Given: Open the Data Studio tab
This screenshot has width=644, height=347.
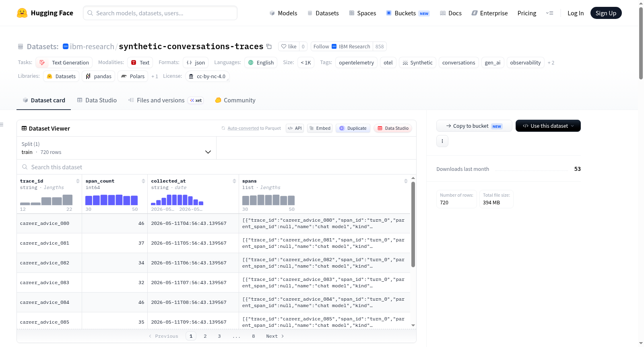Looking at the screenshot, I should (x=97, y=100).
